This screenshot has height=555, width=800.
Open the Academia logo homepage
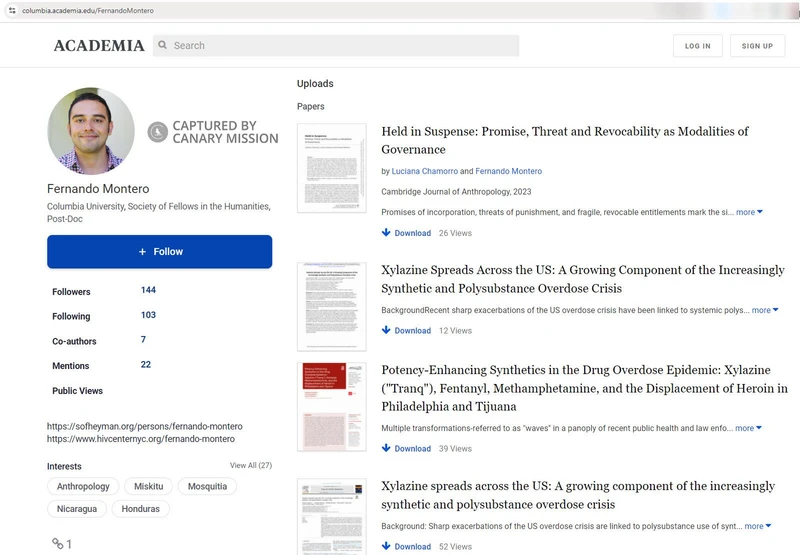99,46
